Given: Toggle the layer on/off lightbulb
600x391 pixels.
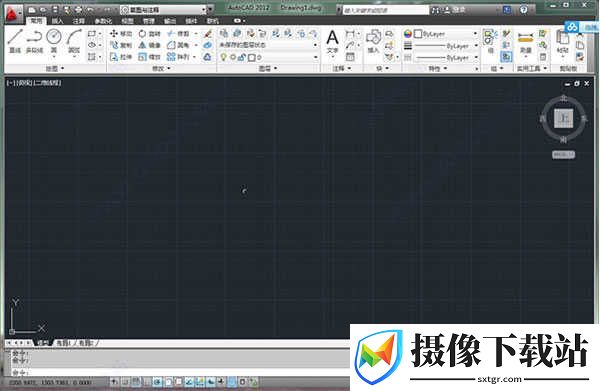Looking at the screenshot, I should coord(223,57).
